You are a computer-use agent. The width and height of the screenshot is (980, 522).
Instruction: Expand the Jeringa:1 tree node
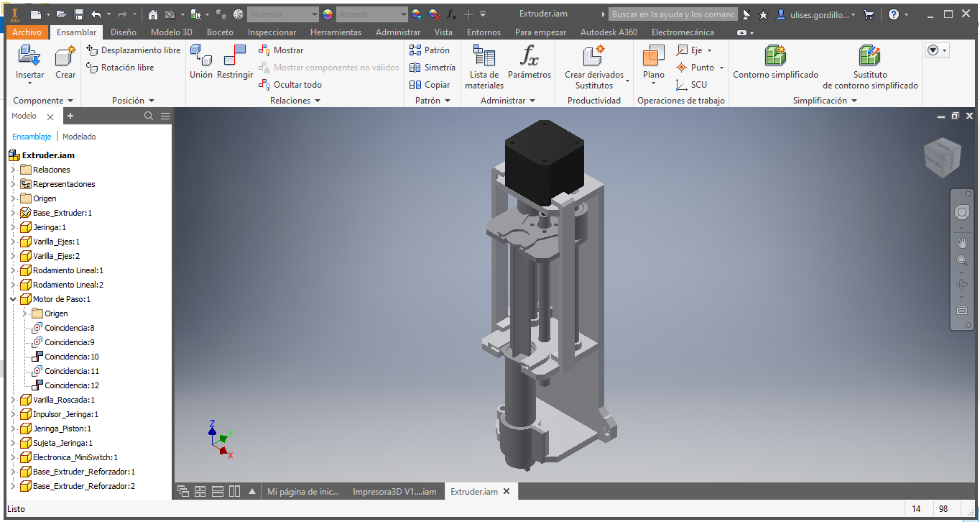tap(13, 227)
